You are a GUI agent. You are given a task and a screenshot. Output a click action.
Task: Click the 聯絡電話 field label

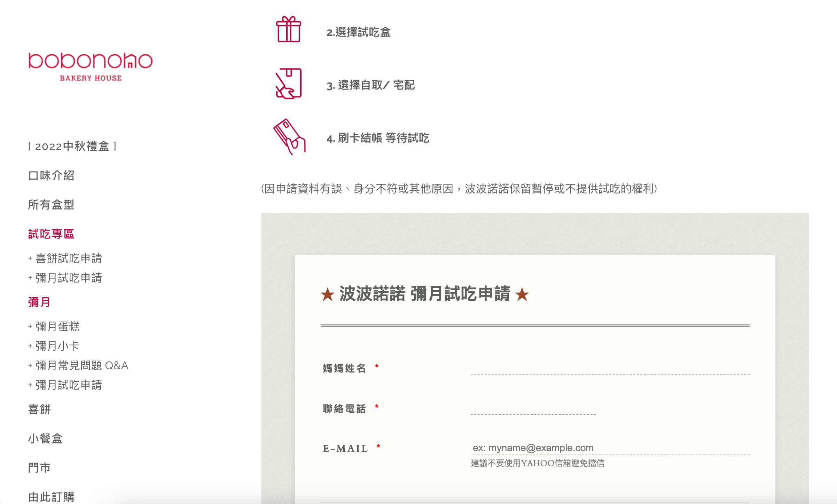click(x=344, y=409)
